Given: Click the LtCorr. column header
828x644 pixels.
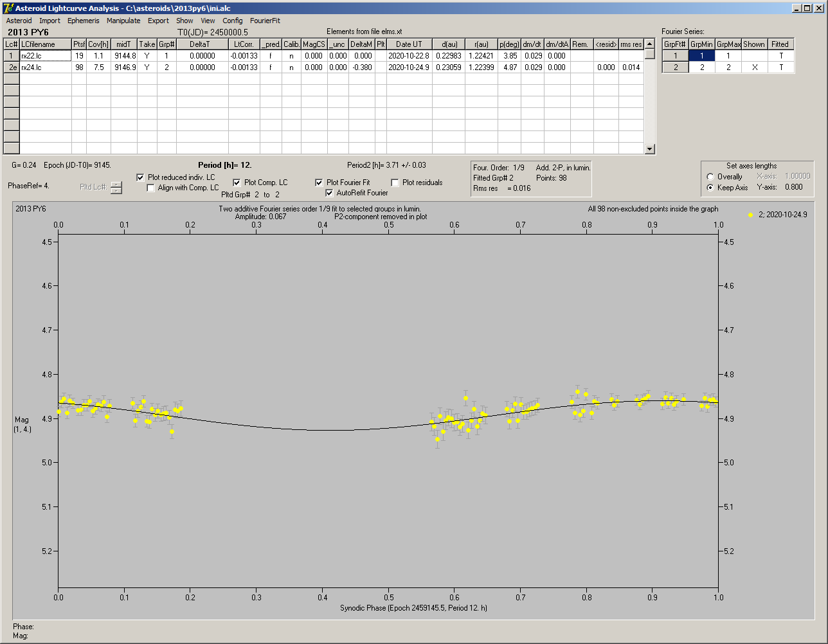Looking at the screenshot, I should tap(244, 44).
